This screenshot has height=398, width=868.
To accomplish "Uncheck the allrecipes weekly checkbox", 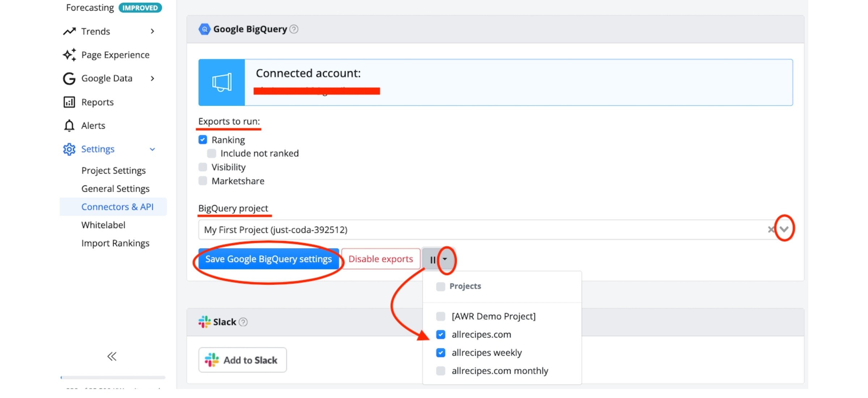I will pyautogui.click(x=441, y=352).
